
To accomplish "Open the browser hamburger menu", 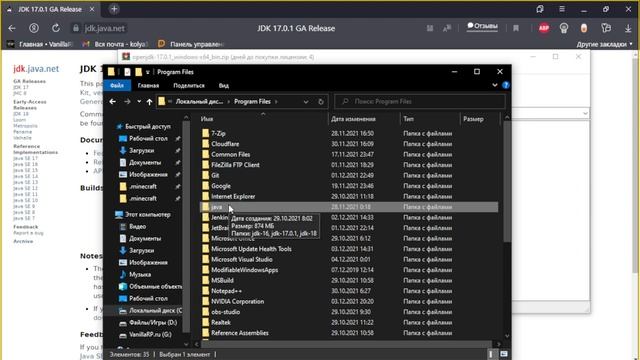I will click(562, 9).
